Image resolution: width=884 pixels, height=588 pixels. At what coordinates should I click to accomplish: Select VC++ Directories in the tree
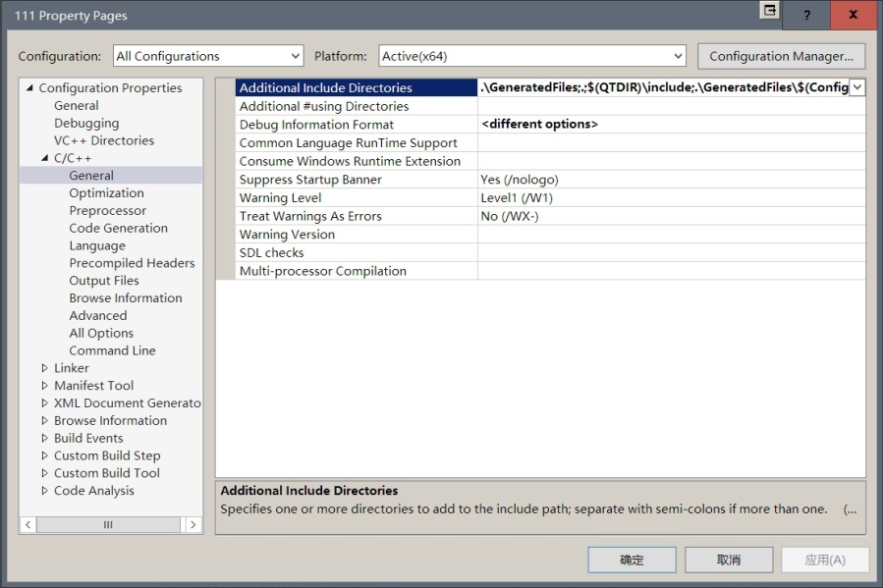pos(104,140)
